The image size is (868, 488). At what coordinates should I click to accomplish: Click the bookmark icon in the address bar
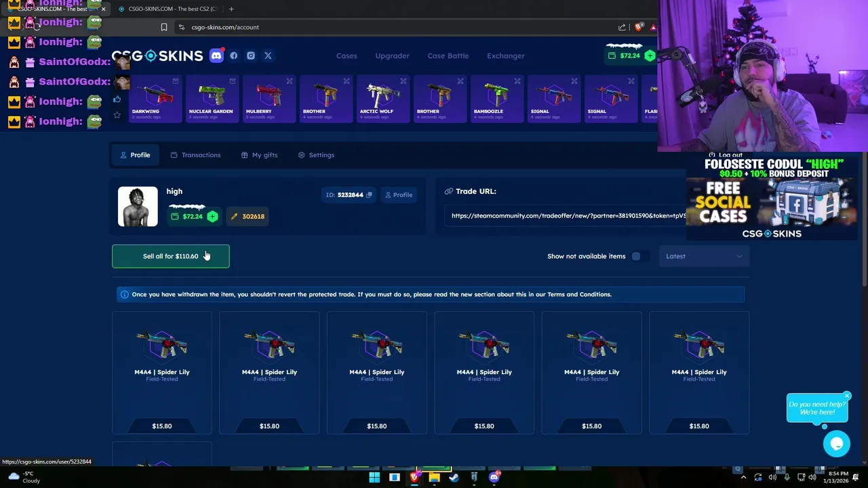tap(164, 27)
